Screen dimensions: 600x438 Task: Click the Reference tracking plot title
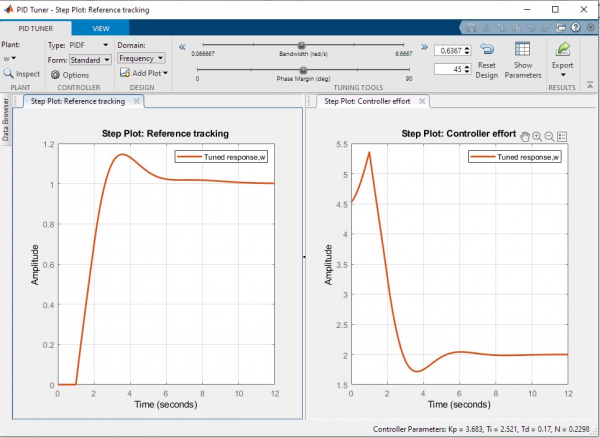coord(165,134)
